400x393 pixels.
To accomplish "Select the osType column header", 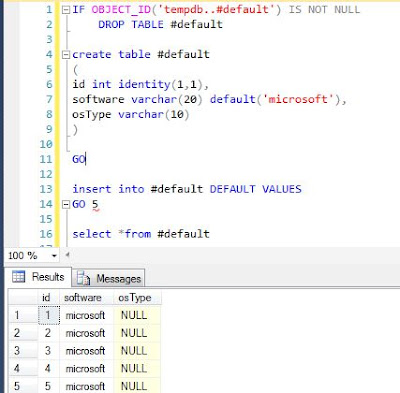I will [x=137, y=297].
